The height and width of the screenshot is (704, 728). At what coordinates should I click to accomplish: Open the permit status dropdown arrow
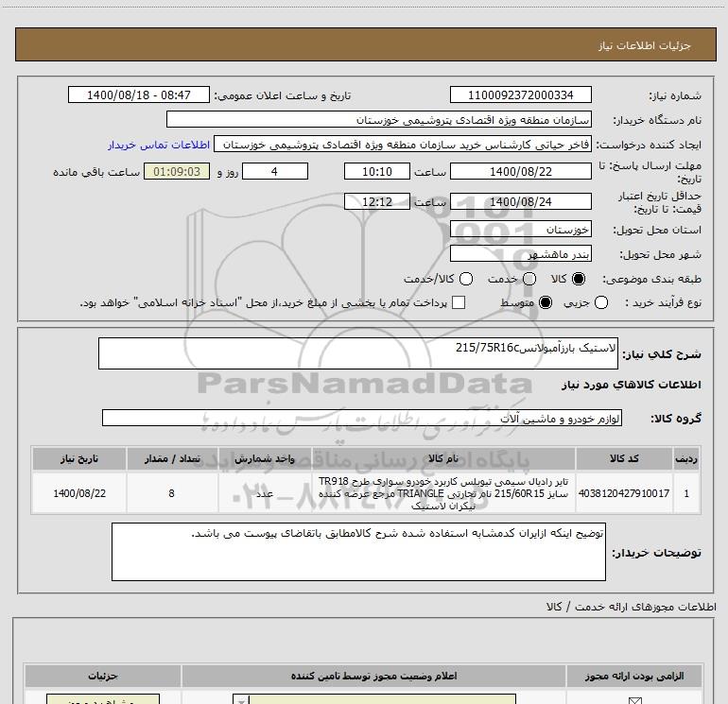241,699
